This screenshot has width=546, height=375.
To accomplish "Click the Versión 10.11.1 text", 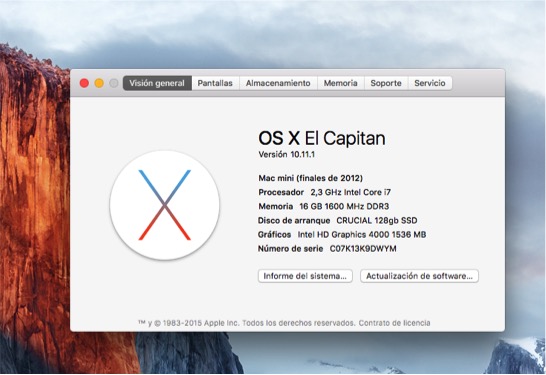I will [x=287, y=155].
